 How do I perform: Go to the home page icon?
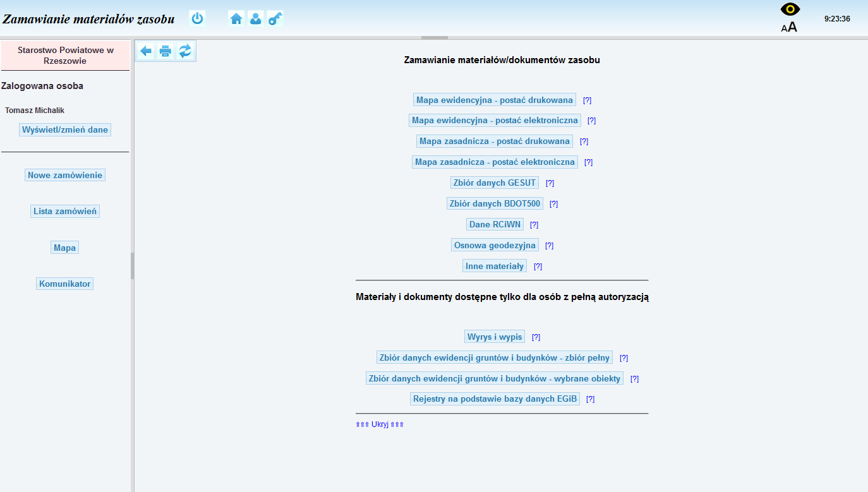point(236,18)
